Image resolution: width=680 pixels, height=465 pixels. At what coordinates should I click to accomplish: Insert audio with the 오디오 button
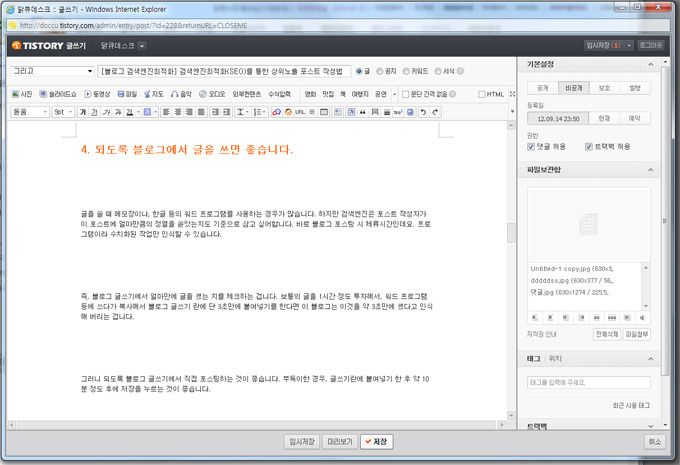212,94
